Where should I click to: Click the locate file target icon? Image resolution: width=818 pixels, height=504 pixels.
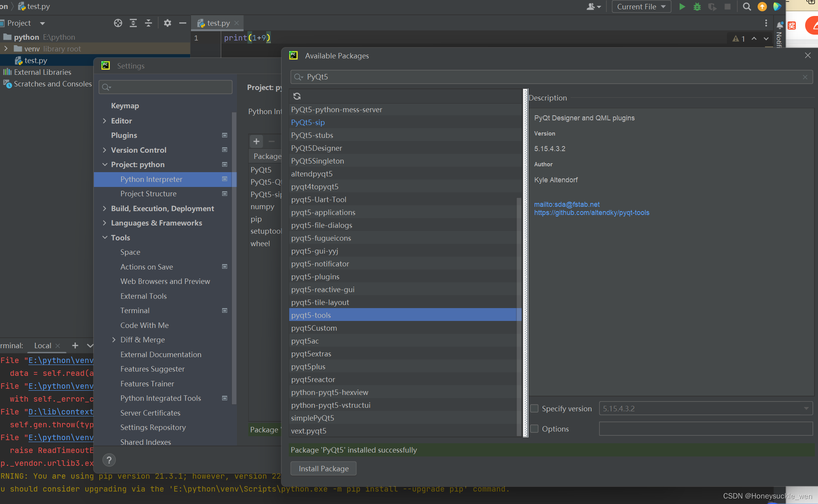(118, 23)
